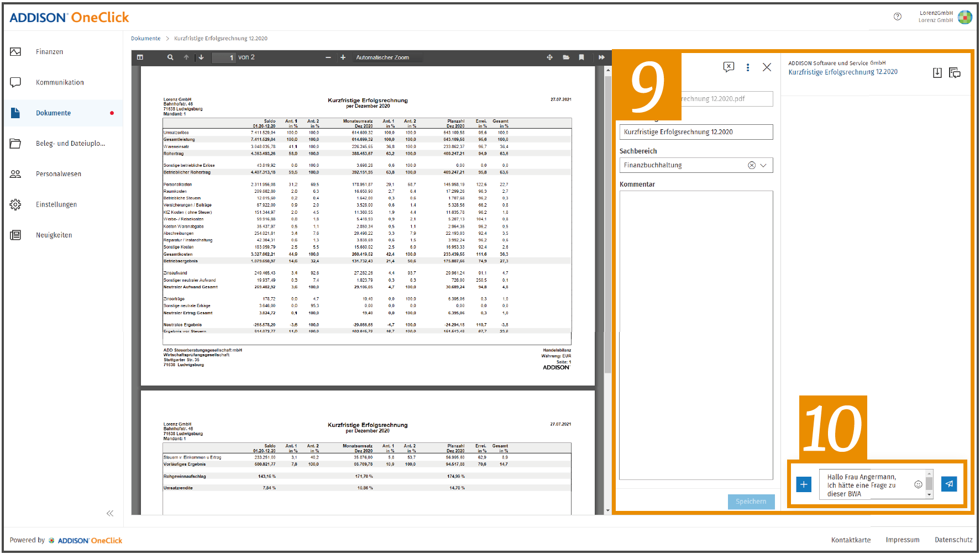Expand the Sachbereich dropdown

click(763, 165)
